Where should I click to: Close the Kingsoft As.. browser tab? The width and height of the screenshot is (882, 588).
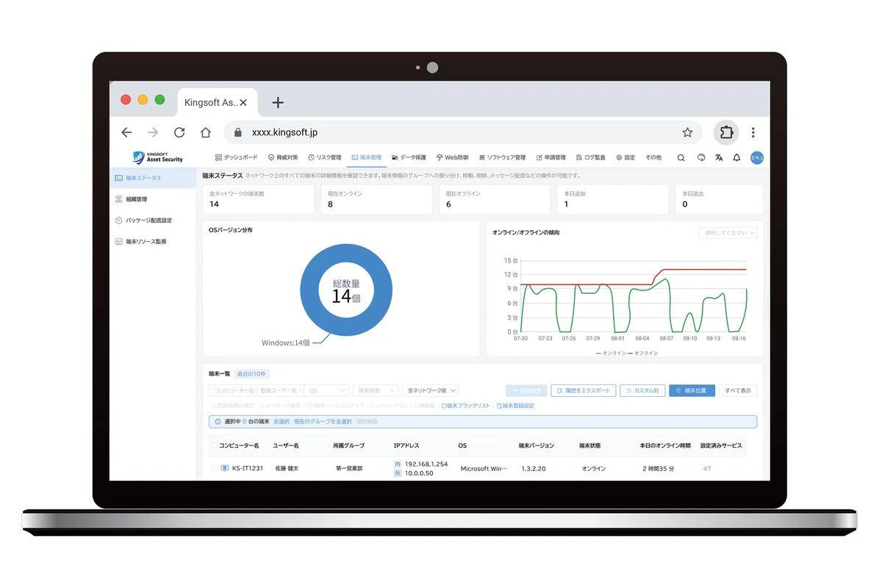243,103
